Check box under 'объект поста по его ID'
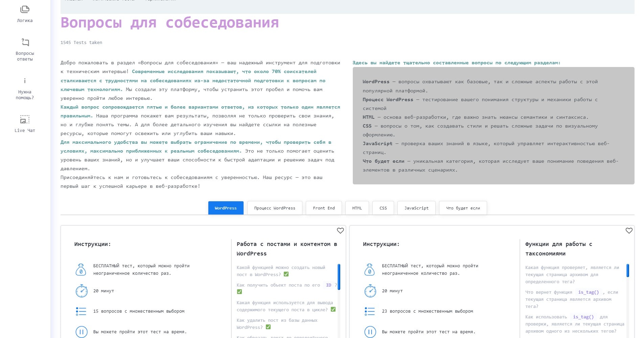The width and height of the screenshot is (644, 338). click(239, 292)
